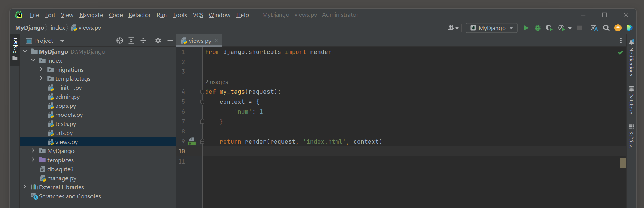Click the disabled Stop button
644x208 pixels.
[580, 28]
